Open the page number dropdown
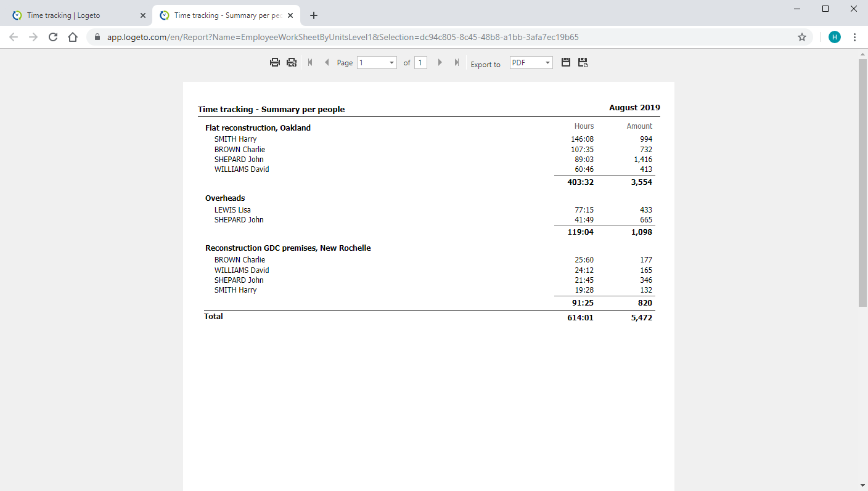This screenshot has height=491, width=868. click(377, 62)
